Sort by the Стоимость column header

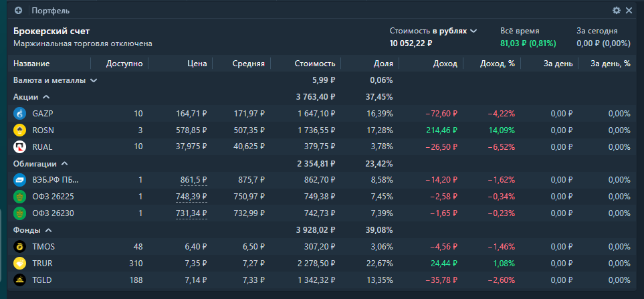pos(315,64)
